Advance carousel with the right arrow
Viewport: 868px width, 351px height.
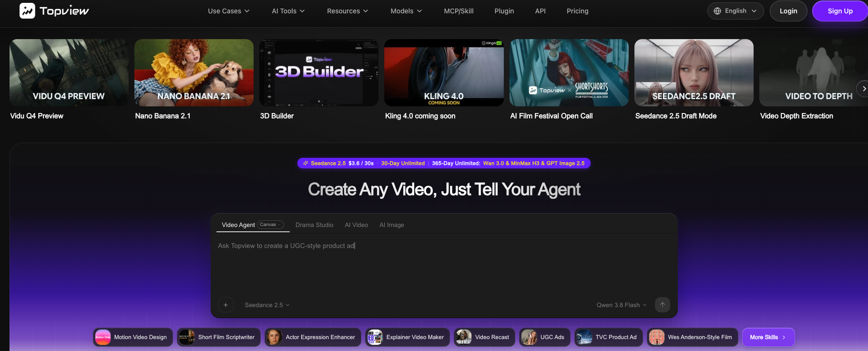[863, 89]
